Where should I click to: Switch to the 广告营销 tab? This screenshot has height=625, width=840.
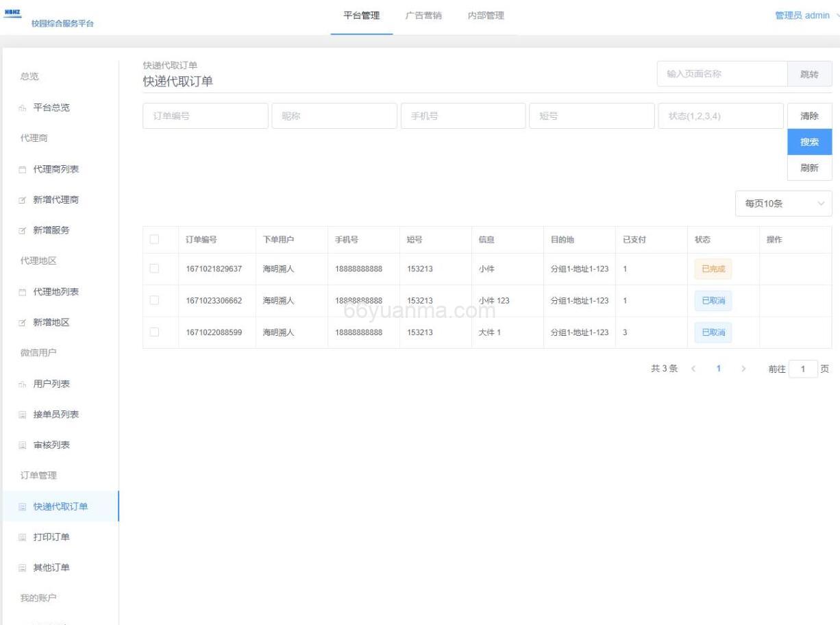423,15
